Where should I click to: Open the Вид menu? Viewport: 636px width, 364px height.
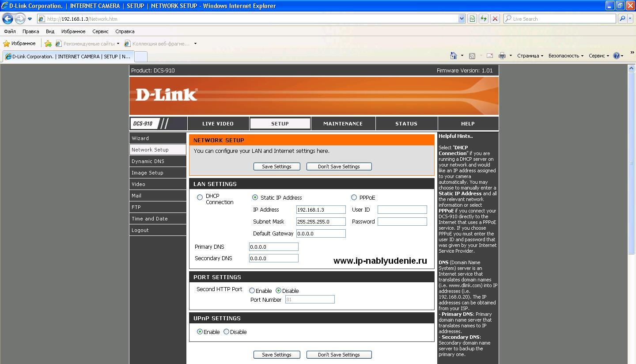(x=50, y=31)
